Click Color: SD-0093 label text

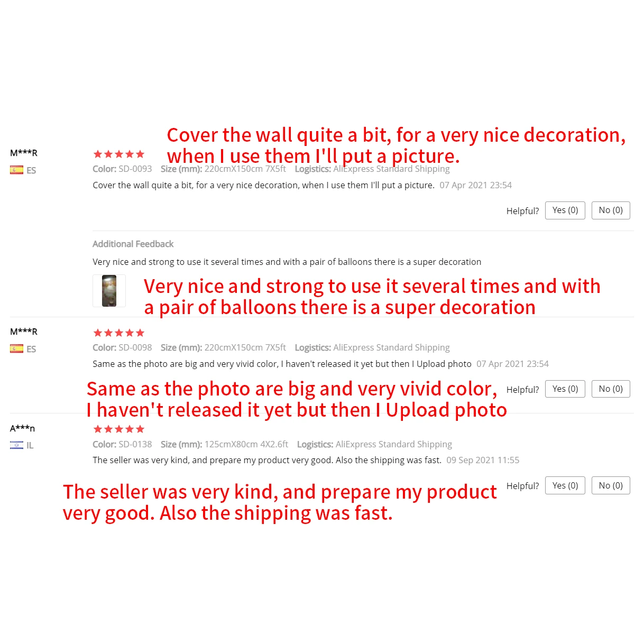pos(122,169)
